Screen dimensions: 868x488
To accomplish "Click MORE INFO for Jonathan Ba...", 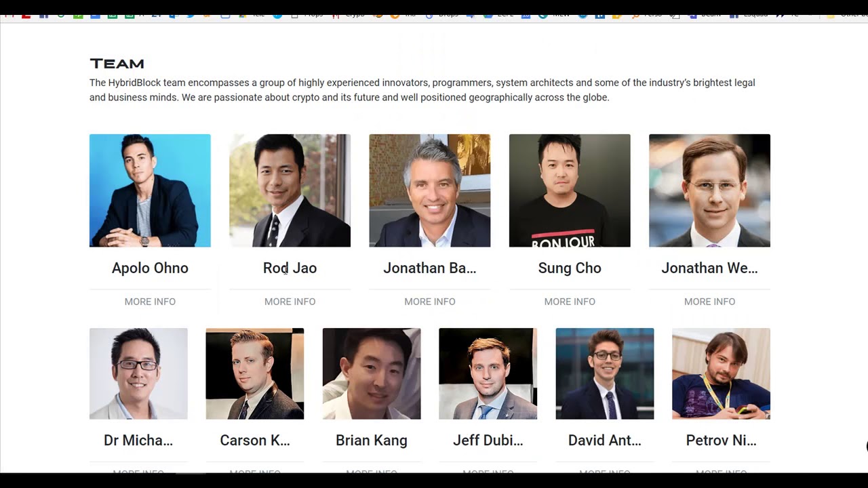I will pyautogui.click(x=430, y=302).
